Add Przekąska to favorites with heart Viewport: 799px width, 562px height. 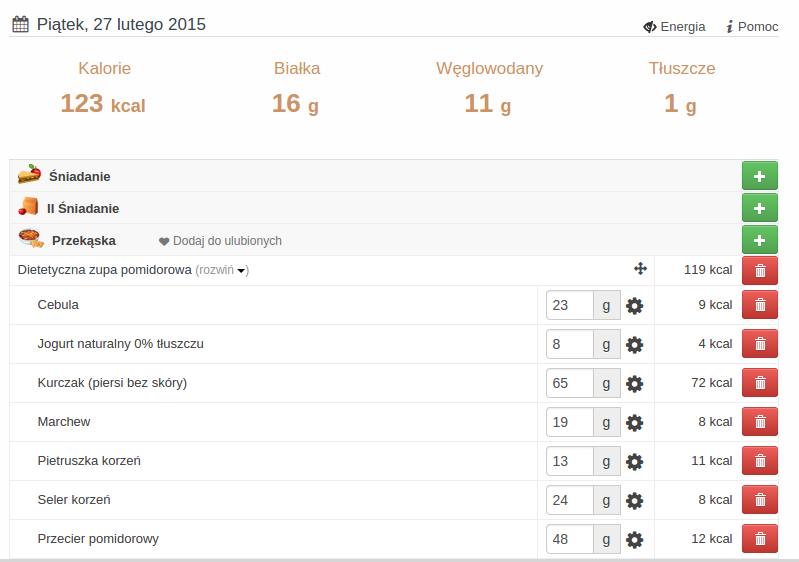(x=220, y=241)
